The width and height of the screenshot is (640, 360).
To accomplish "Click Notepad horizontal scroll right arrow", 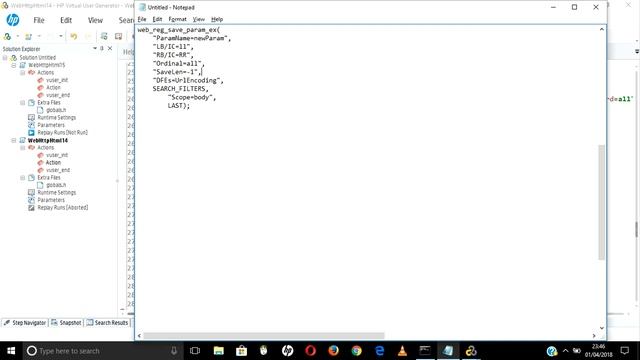I will click(593, 336).
